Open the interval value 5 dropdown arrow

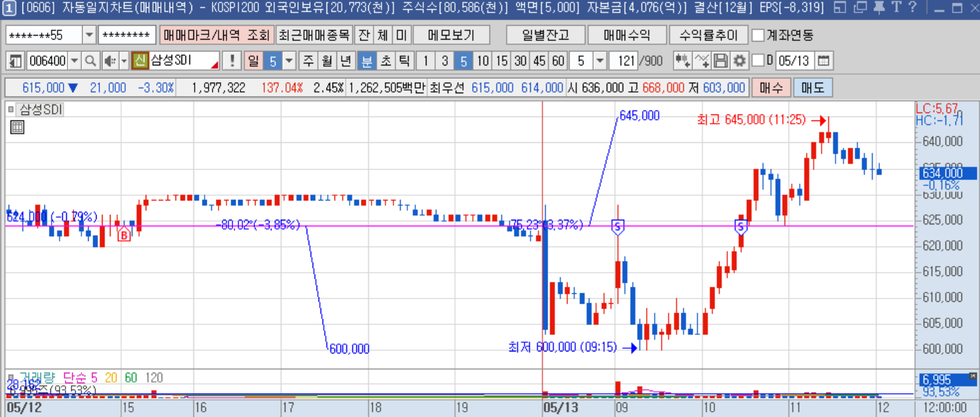[600, 62]
